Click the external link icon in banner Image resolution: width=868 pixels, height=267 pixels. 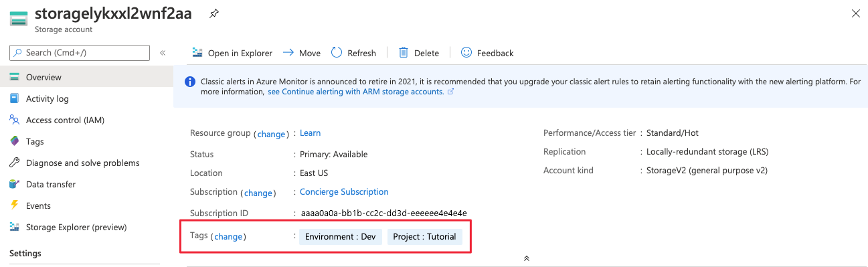[450, 92]
